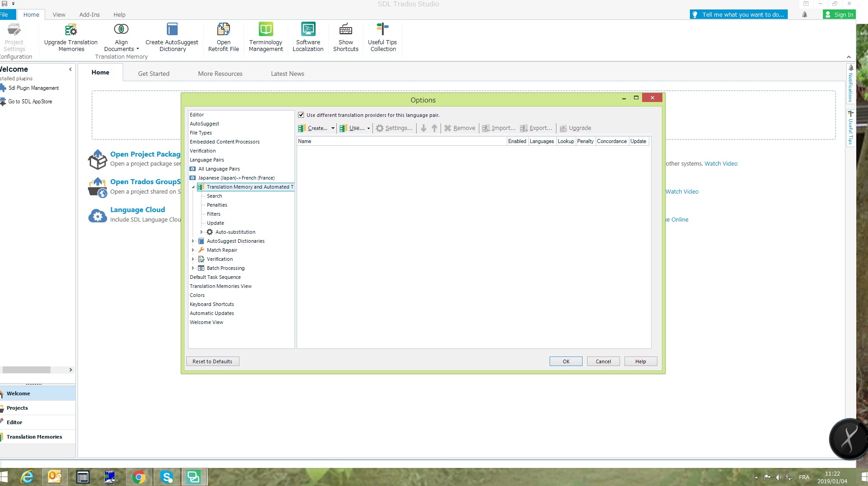Image resolution: width=868 pixels, height=486 pixels.
Task: Select File Types in options tree
Action: [x=201, y=133]
